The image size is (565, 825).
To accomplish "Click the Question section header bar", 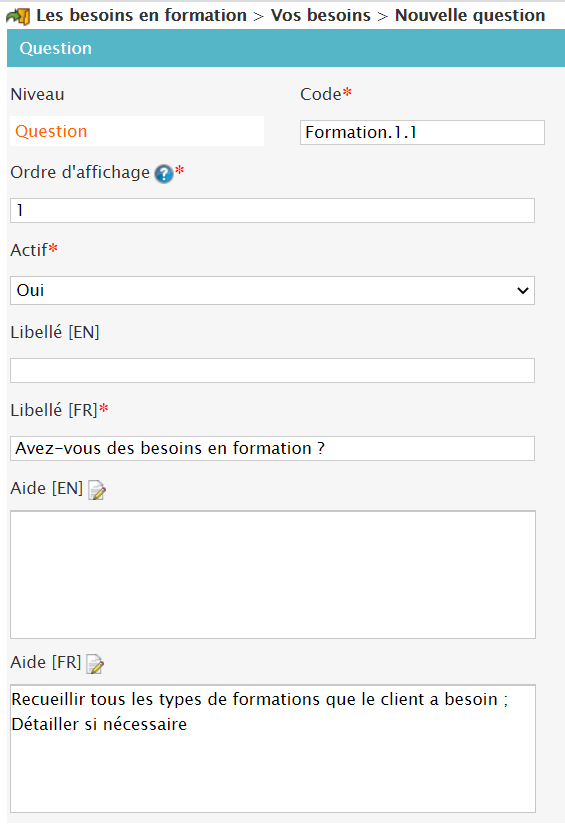I will coord(286,48).
